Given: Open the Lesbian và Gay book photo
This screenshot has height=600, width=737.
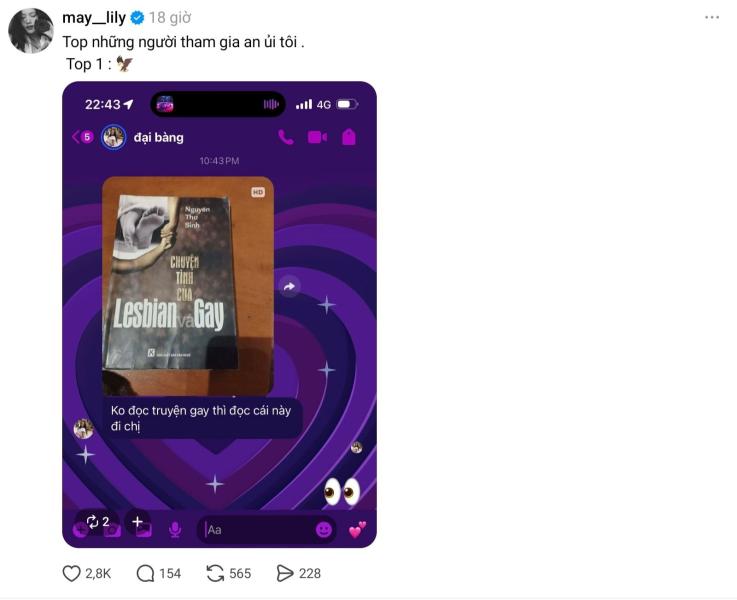Looking at the screenshot, I should coord(188,286).
